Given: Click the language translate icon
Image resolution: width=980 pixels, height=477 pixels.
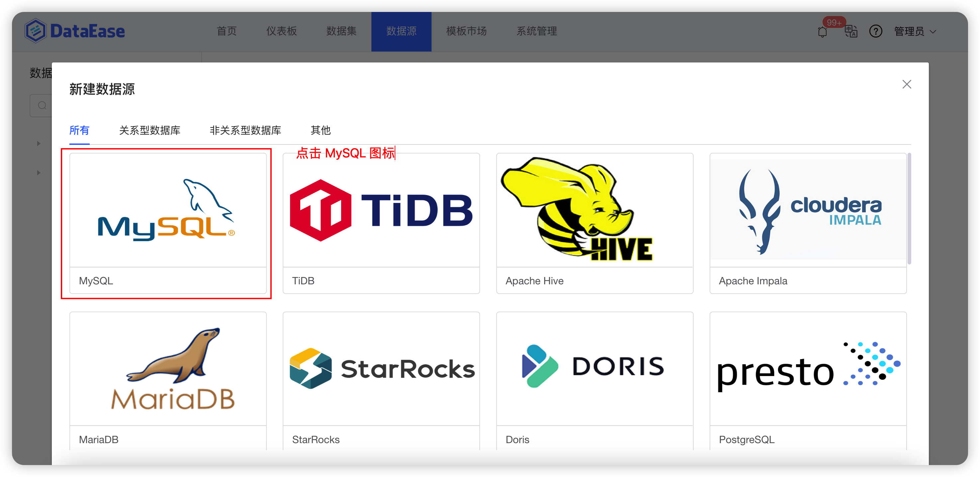Looking at the screenshot, I should point(851,31).
